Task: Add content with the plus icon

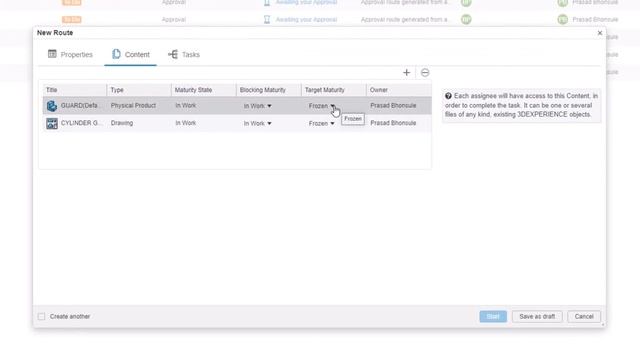Action: [x=406, y=73]
